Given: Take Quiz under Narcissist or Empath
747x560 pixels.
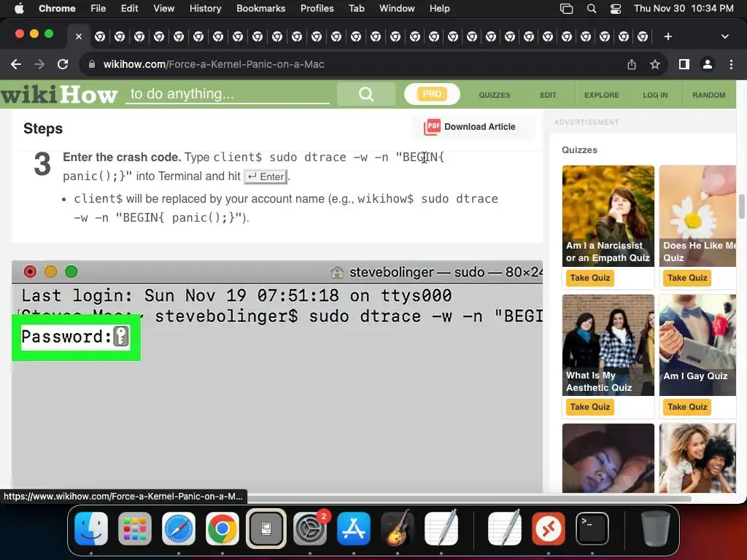Looking at the screenshot, I should (589, 278).
